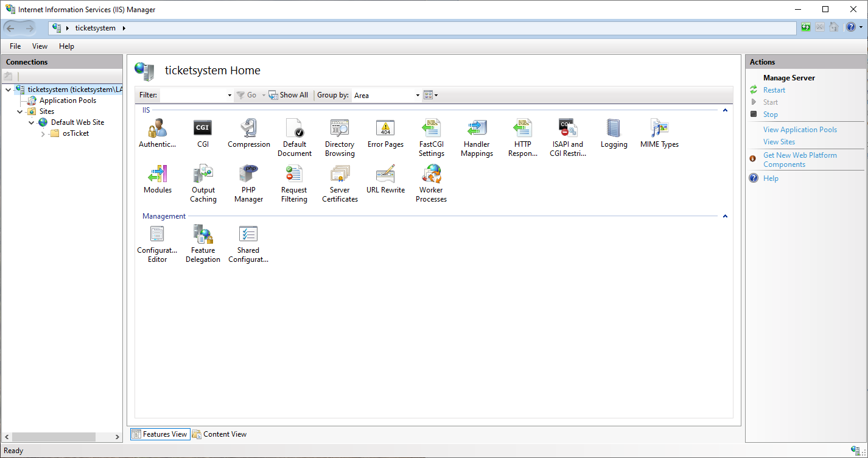The height and width of the screenshot is (458, 868).
Task: Open the Authentication feature
Action: (157, 134)
